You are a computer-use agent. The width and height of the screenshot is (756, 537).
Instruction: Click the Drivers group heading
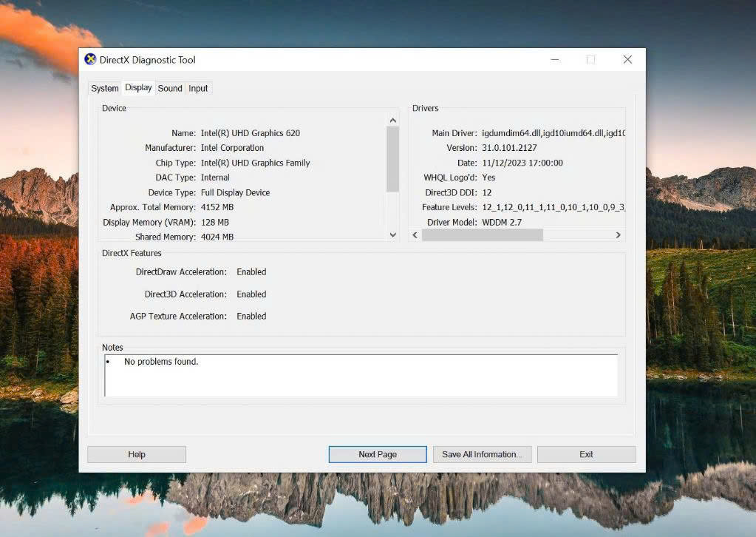coord(425,109)
